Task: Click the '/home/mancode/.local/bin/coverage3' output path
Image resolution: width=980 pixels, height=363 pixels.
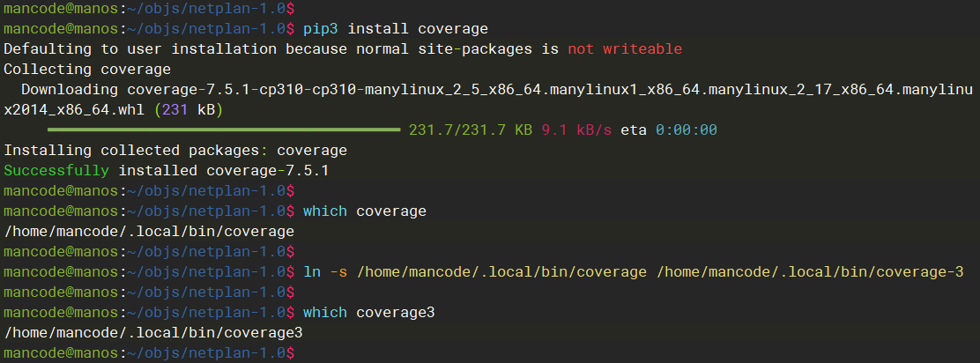Action: pos(153,332)
